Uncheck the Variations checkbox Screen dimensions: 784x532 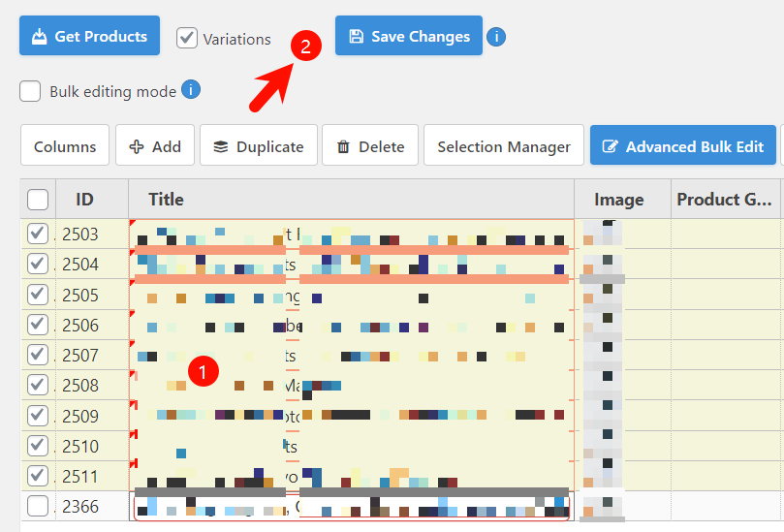(186, 38)
